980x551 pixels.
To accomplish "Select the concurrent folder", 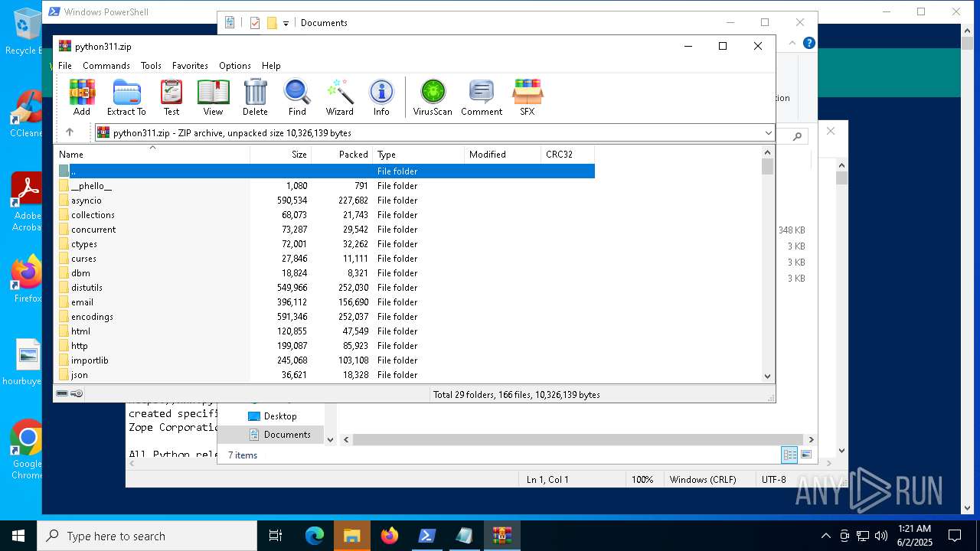I will (x=326, y=230).
